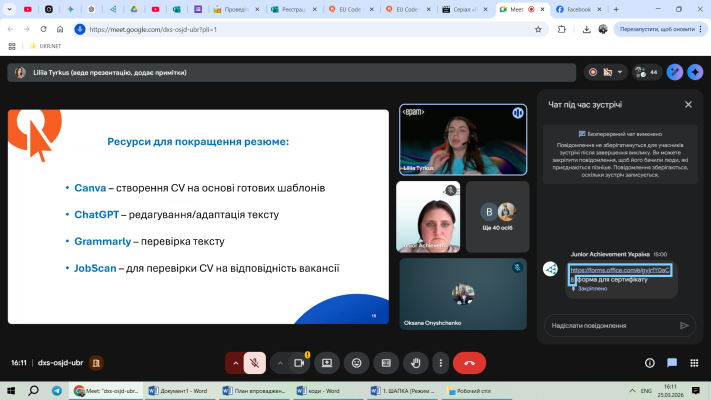Open the taskbar clock showing 16:11
The height and width of the screenshot is (400, 711).
(x=670, y=390)
